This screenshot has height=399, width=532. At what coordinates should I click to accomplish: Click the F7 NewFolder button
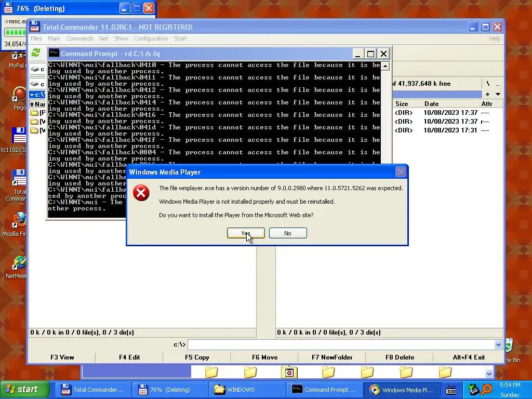click(332, 357)
